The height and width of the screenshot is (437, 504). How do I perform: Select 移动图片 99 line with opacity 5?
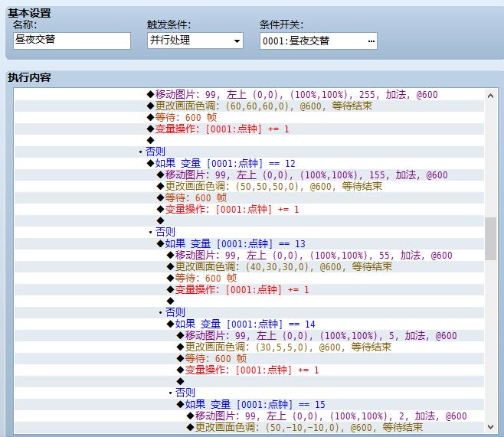point(250,335)
